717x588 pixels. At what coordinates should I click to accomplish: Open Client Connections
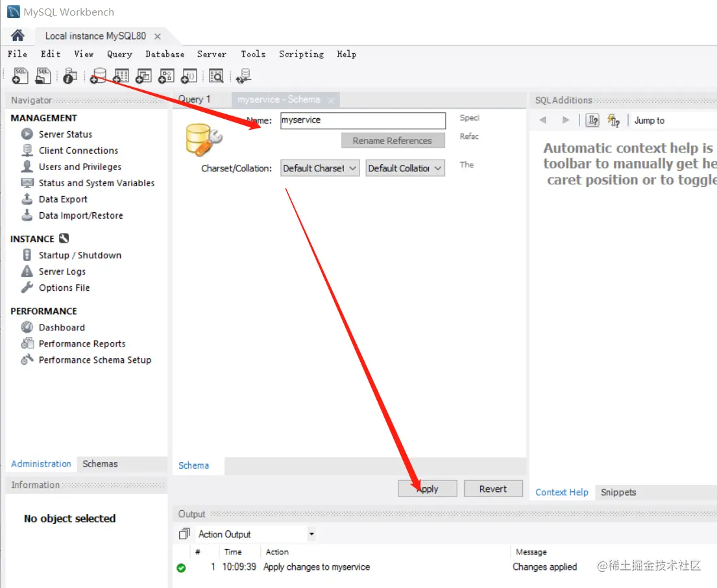coord(79,151)
